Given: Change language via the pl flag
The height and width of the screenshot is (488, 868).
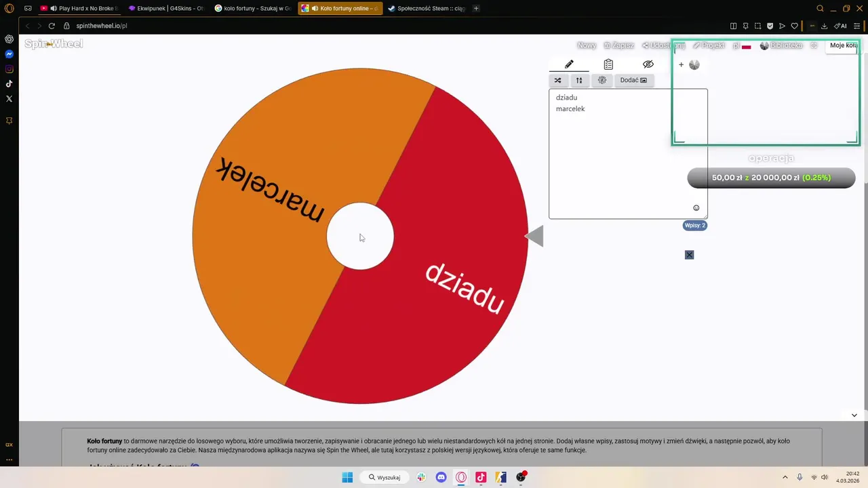Looking at the screenshot, I should click(x=742, y=45).
